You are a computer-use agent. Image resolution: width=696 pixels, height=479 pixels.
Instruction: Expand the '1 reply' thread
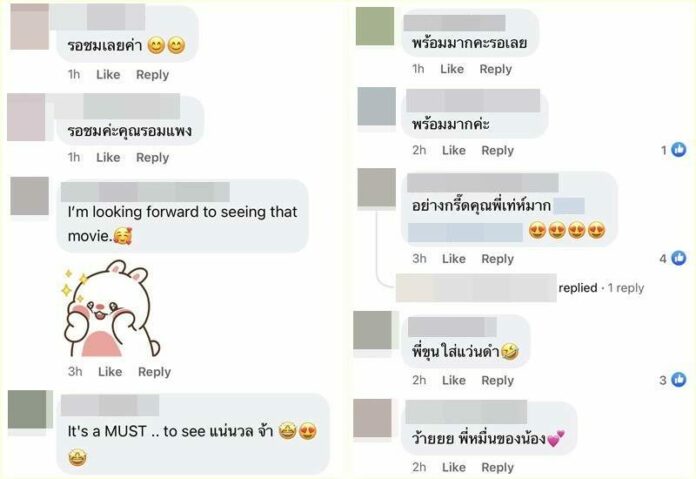pyautogui.click(x=625, y=288)
